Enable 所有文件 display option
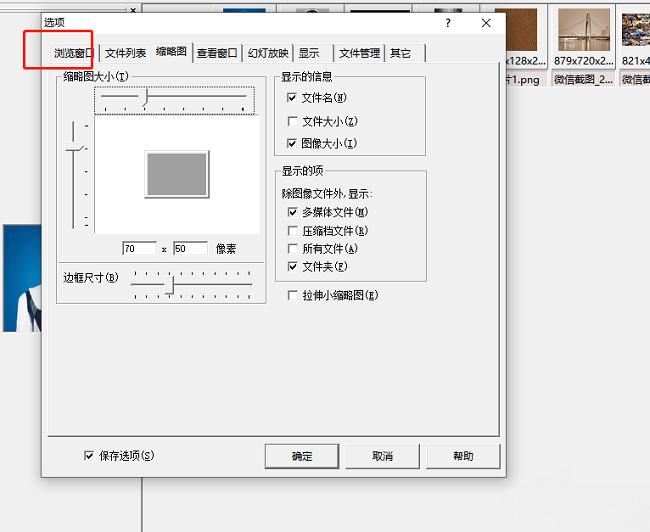The image size is (650, 532). tap(292, 249)
